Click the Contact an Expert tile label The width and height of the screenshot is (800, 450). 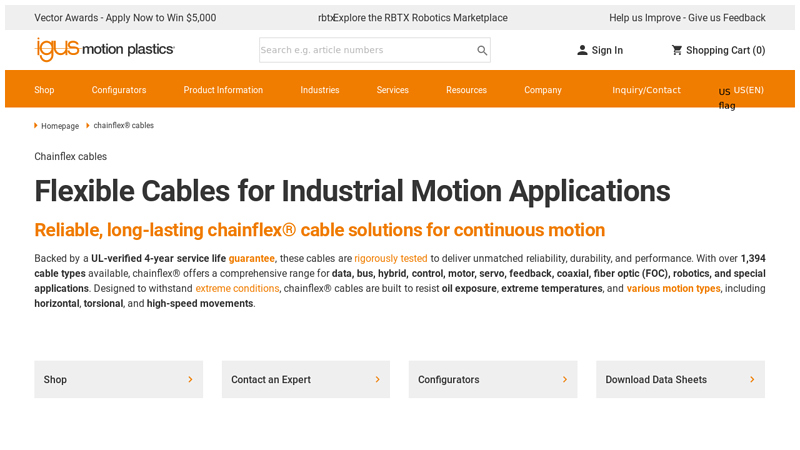[270, 380]
